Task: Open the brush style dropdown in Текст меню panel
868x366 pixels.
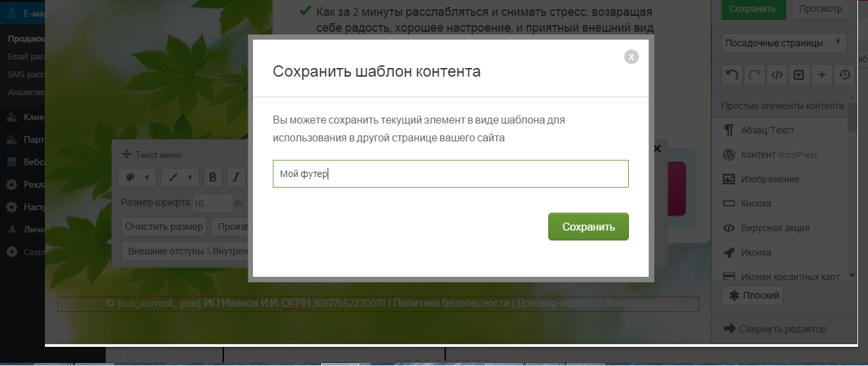Action: (181, 177)
